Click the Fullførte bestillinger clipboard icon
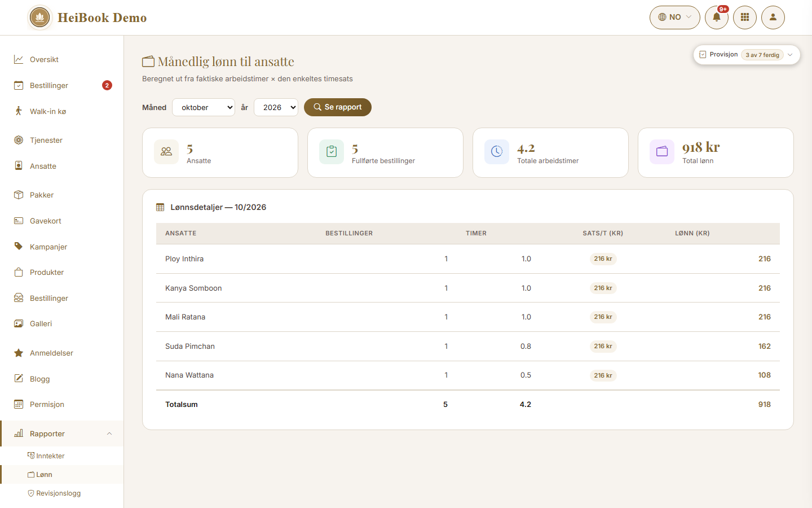Image resolution: width=812 pixels, height=508 pixels. pos(332,152)
